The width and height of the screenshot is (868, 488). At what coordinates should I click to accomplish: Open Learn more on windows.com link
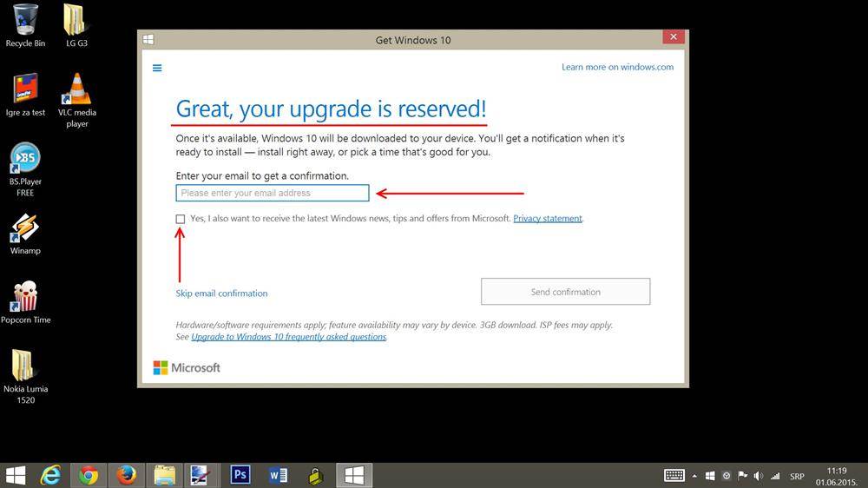(x=617, y=67)
